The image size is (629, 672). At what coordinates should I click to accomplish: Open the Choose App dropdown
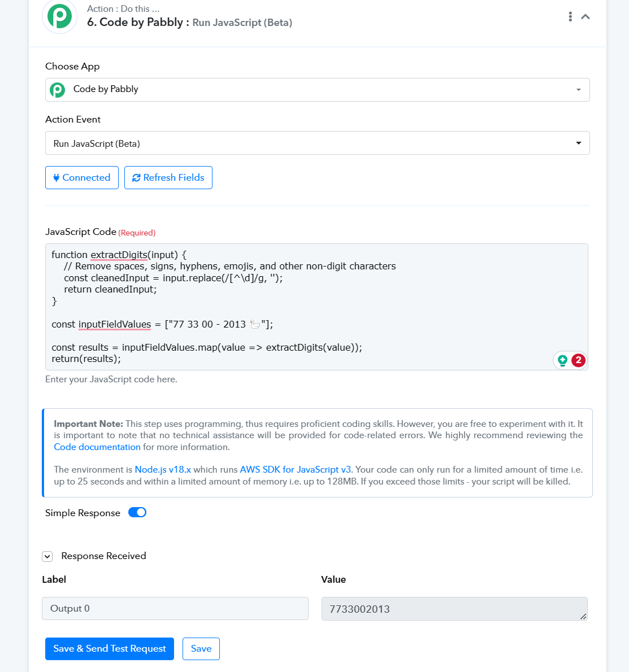tap(317, 90)
